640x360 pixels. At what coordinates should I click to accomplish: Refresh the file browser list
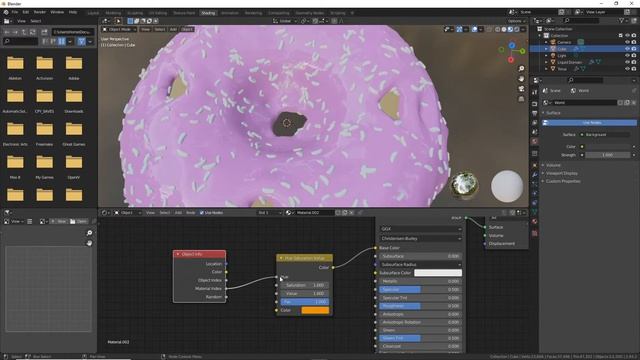point(33,31)
